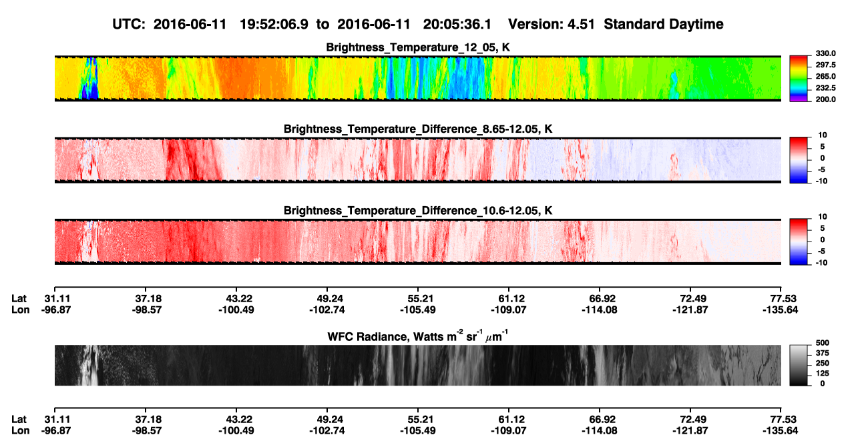Click upper axis longitude value -135.64
This screenshot has width=868, height=445.
point(780,309)
